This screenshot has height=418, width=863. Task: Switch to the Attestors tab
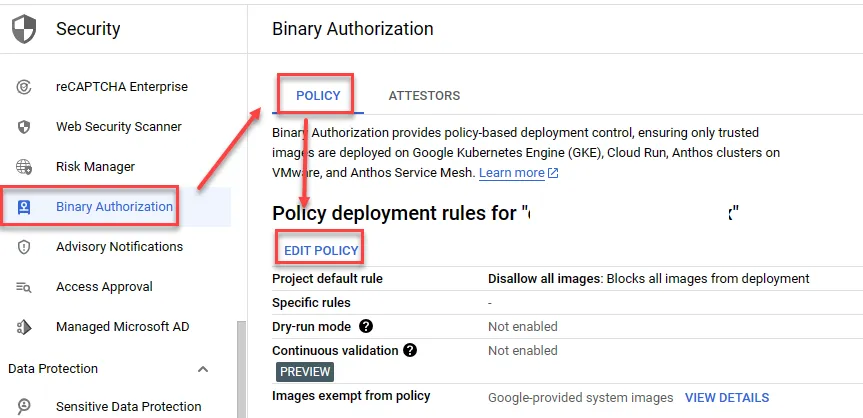click(424, 96)
